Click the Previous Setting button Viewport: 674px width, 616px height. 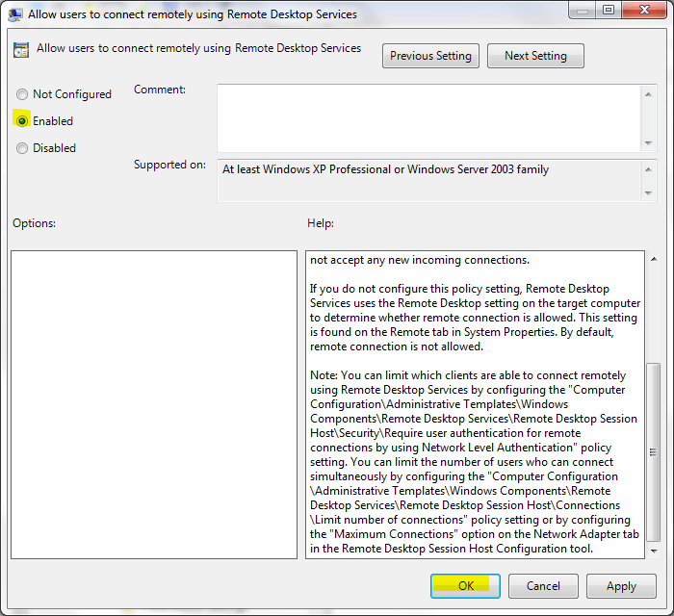tap(430, 56)
